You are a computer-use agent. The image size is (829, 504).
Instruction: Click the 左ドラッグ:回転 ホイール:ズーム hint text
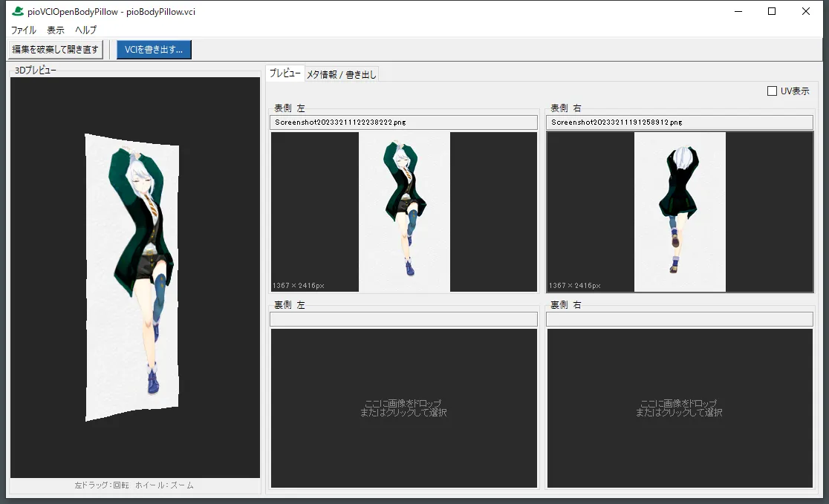(x=134, y=485)
